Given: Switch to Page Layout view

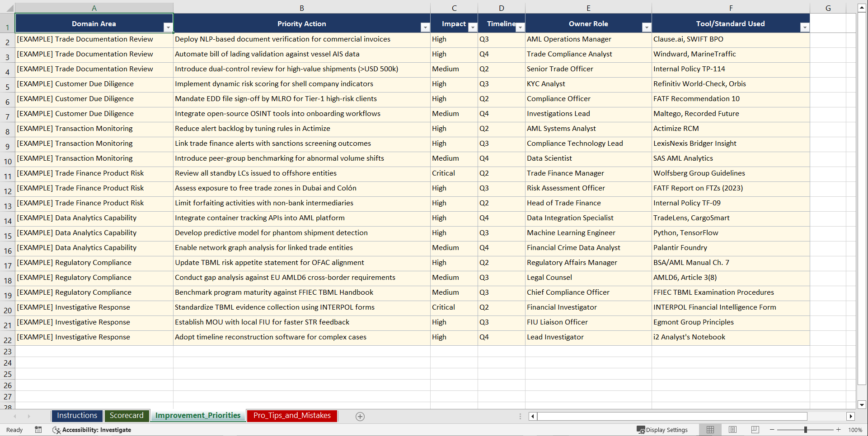Looking at the screenshot, I should tap(732, 430).
